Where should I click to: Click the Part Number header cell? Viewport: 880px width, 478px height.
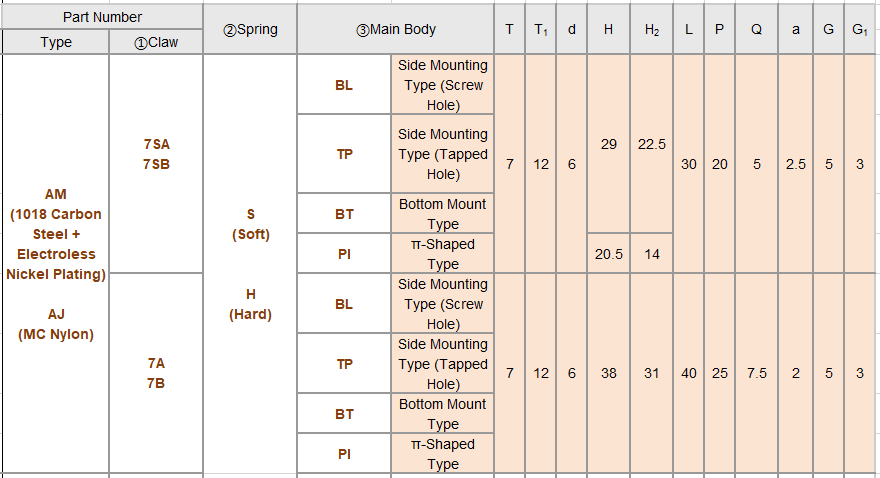pyautogui.click(x=102, y=17)
